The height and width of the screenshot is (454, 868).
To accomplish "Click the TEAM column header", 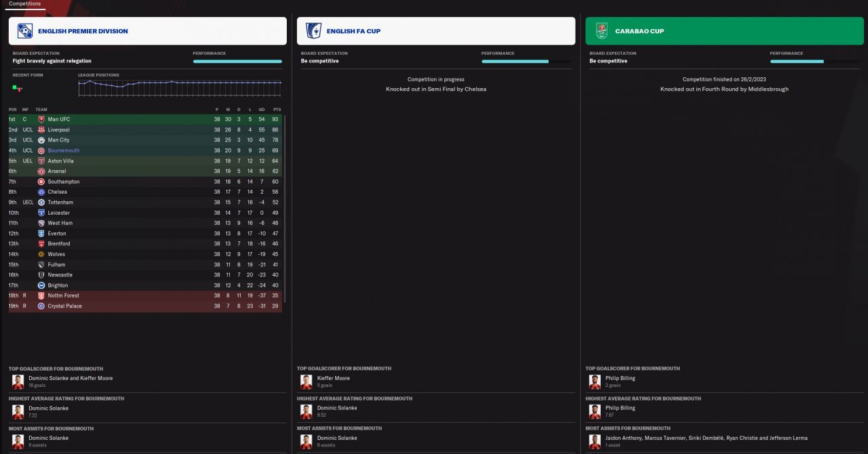I will click(41, 109).
